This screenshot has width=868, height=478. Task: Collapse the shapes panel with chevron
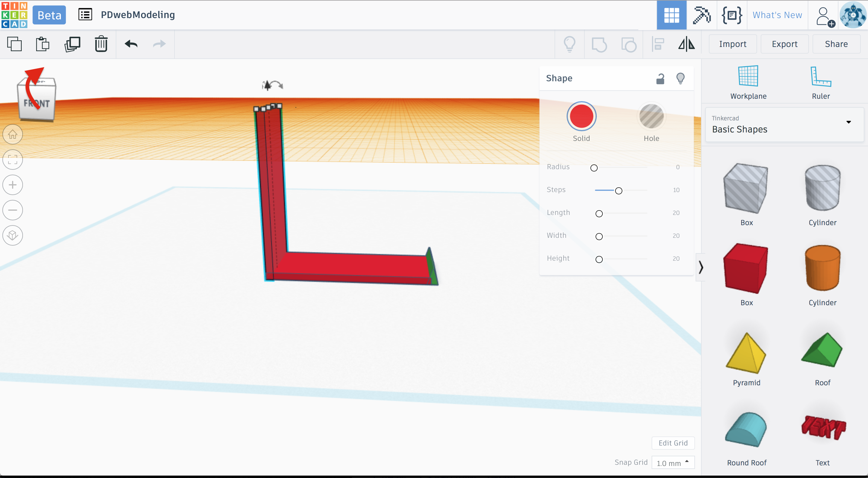(700, 267)
